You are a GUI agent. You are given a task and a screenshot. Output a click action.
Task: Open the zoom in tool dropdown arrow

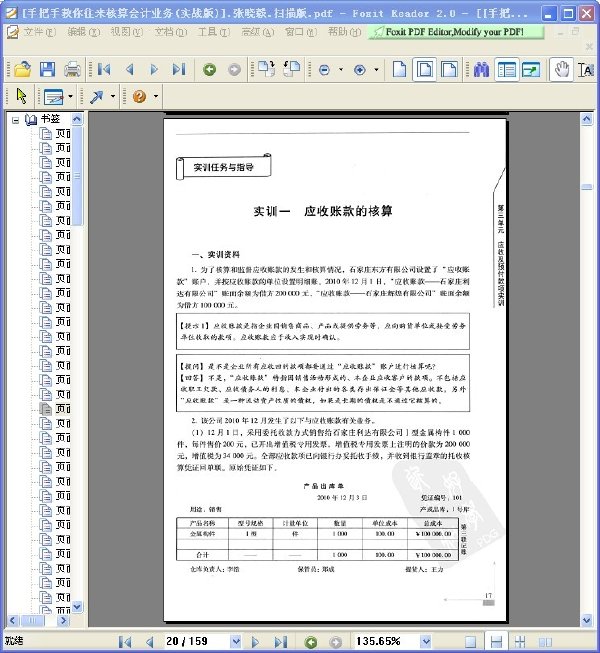[x=376, y=70]
